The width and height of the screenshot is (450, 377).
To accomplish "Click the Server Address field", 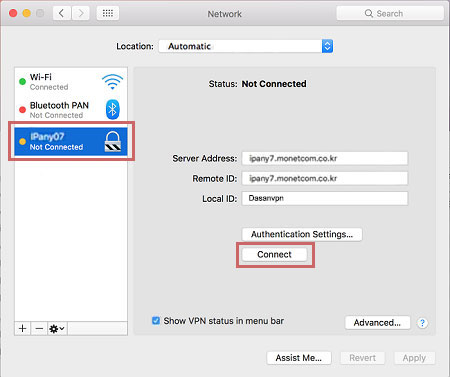I will point(325,158).
